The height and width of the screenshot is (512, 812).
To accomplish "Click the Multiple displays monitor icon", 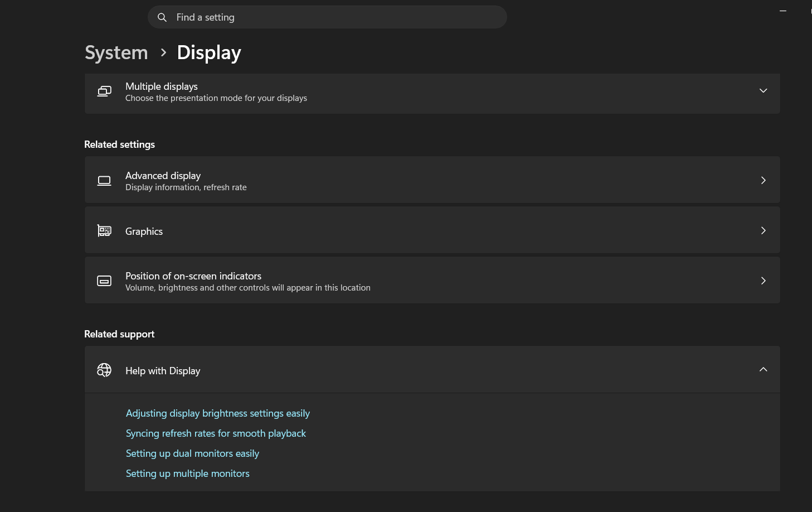I will (104, 91).
